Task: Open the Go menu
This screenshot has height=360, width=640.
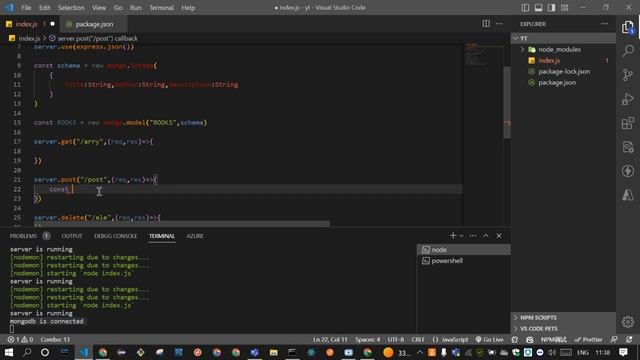Action: [x=118, y=8]
